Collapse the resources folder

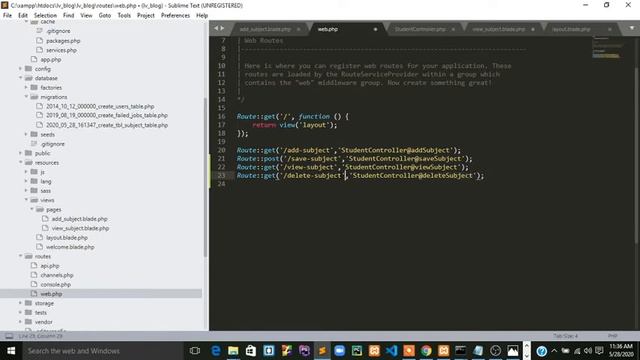coord(20,162)
